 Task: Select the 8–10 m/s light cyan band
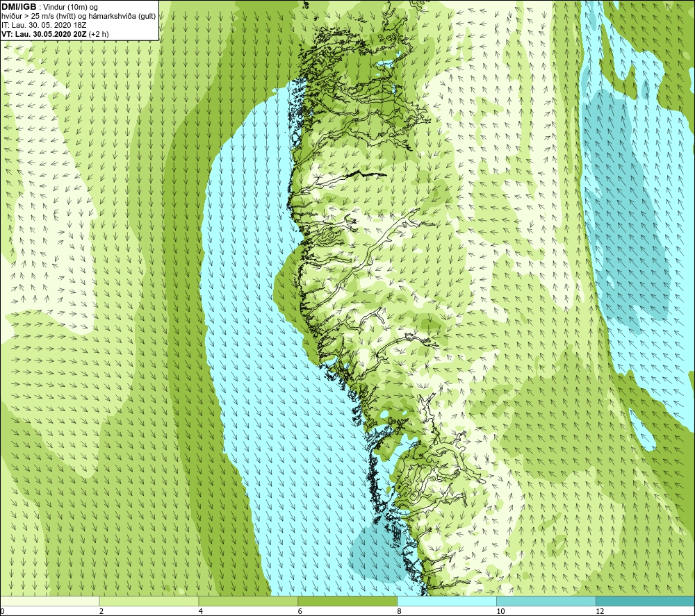[447, 601]
